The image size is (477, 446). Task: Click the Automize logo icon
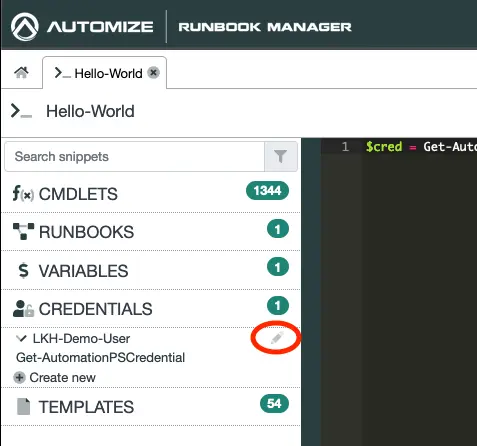(x=25, y=27)
